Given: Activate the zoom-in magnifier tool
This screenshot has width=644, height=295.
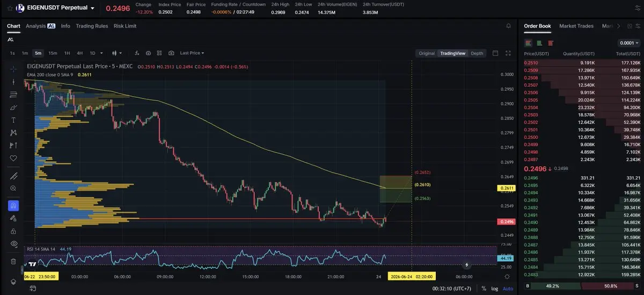Looking at the screenshot, I should point(13,189).
